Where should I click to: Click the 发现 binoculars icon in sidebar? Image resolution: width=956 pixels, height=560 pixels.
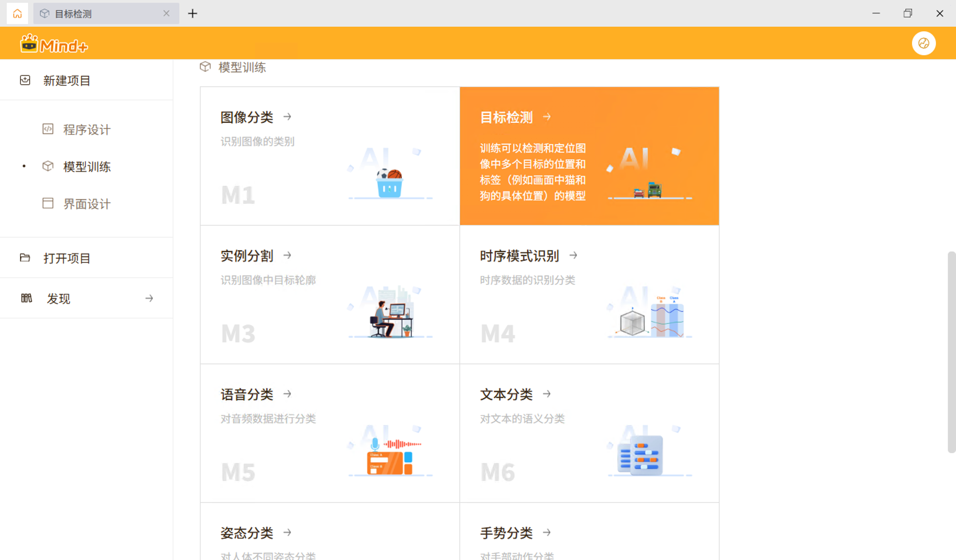(x=26, y=298)
